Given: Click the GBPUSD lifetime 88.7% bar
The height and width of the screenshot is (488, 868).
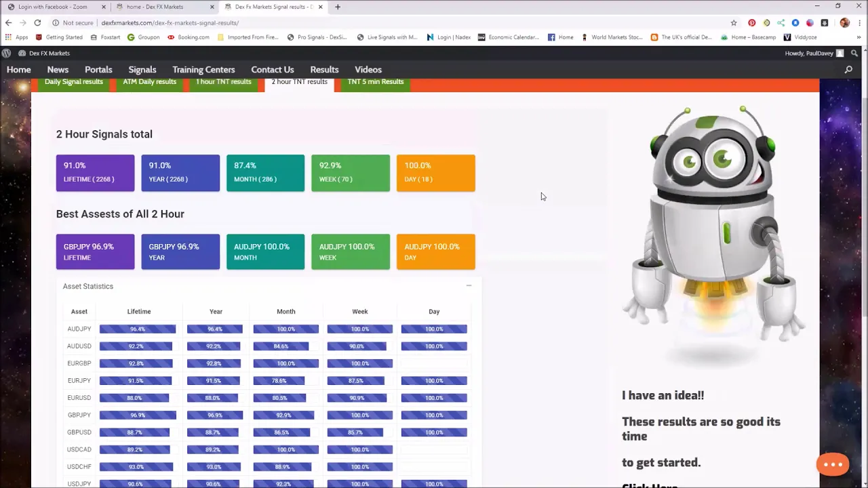Looking at the screenshot, I should (134, 432).
